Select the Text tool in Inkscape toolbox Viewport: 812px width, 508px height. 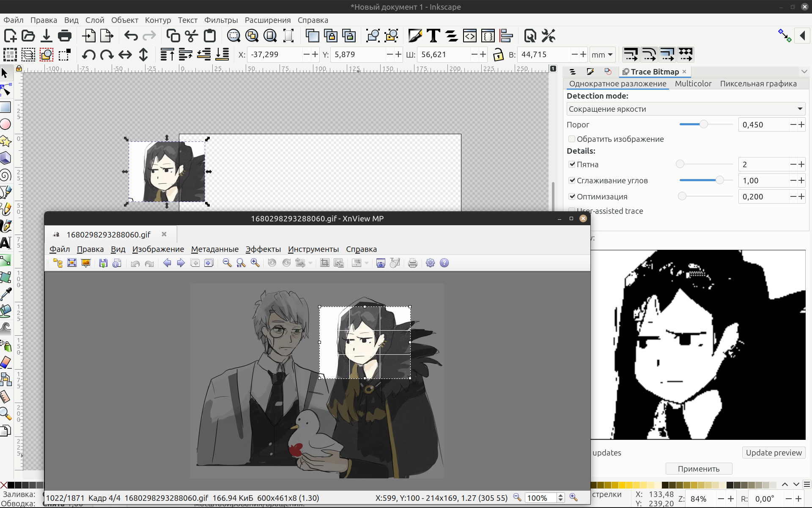pyautogui.click(x=5, y=243)
